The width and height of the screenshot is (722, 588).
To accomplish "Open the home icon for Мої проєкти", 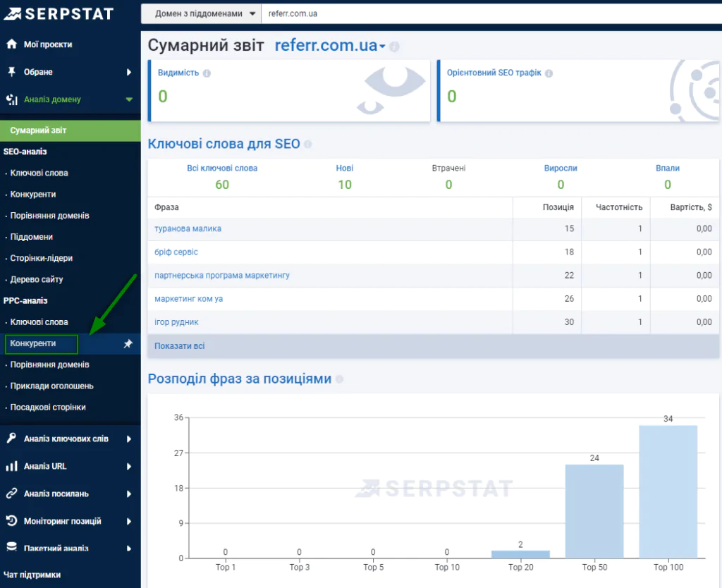I will click(x=11, y=44).
